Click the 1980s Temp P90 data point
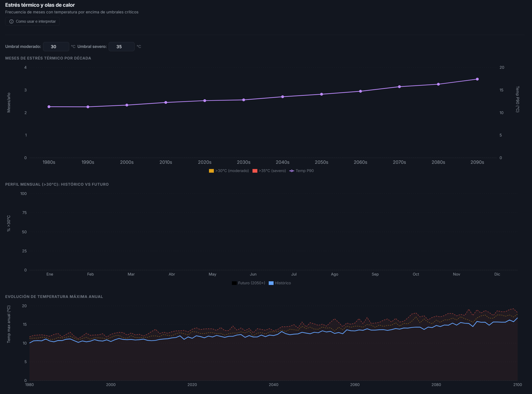 point(49,107)
